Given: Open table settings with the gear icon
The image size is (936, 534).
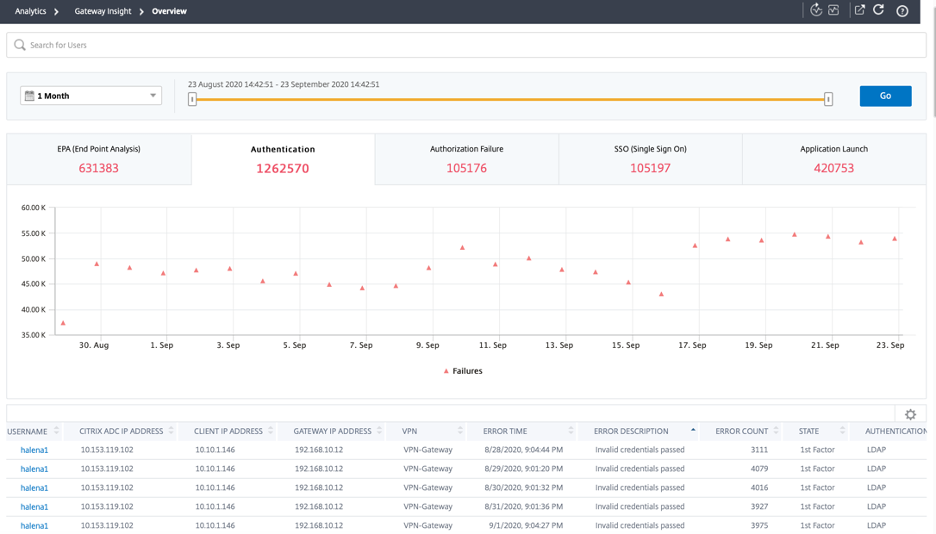Looking at the screenshot, I should point(910,414).
